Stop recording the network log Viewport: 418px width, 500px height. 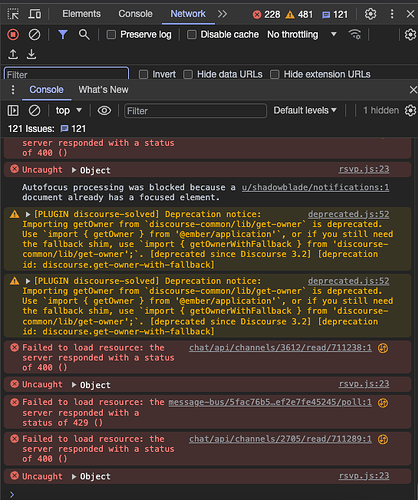click(x=13, y=35)
